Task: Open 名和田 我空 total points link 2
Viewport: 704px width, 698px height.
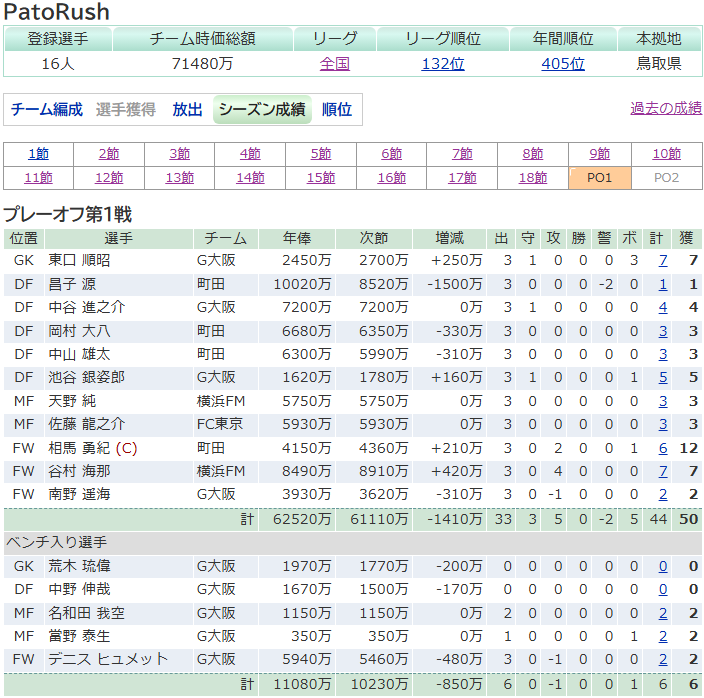Action: 663,613
